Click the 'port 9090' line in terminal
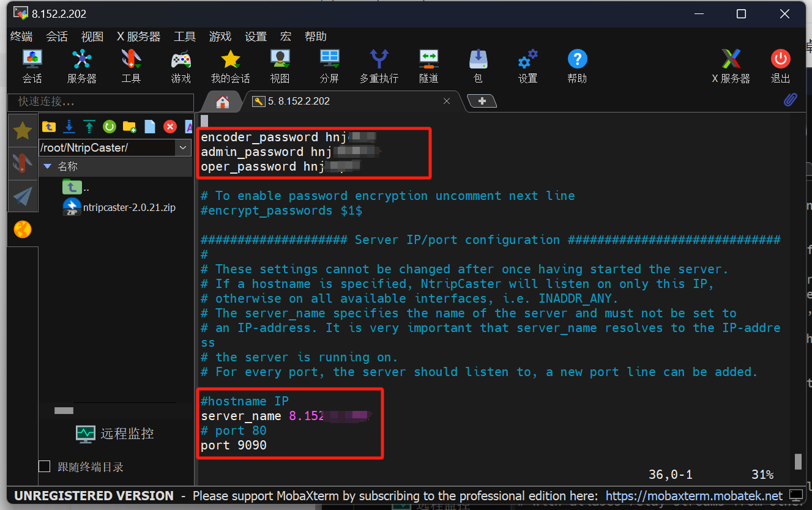Image resolution: width=812 pixels, height=510 pixels. point(234,445)
